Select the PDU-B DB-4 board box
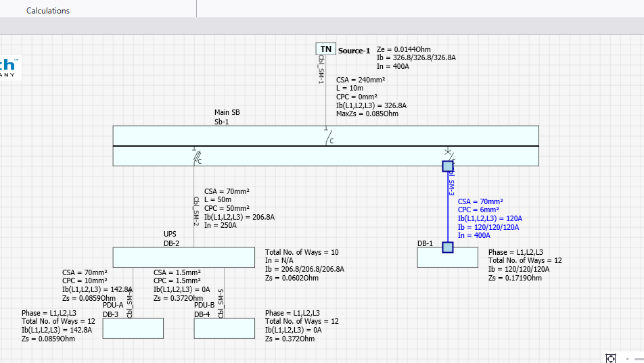644x363 pixels. coord(225,328)
